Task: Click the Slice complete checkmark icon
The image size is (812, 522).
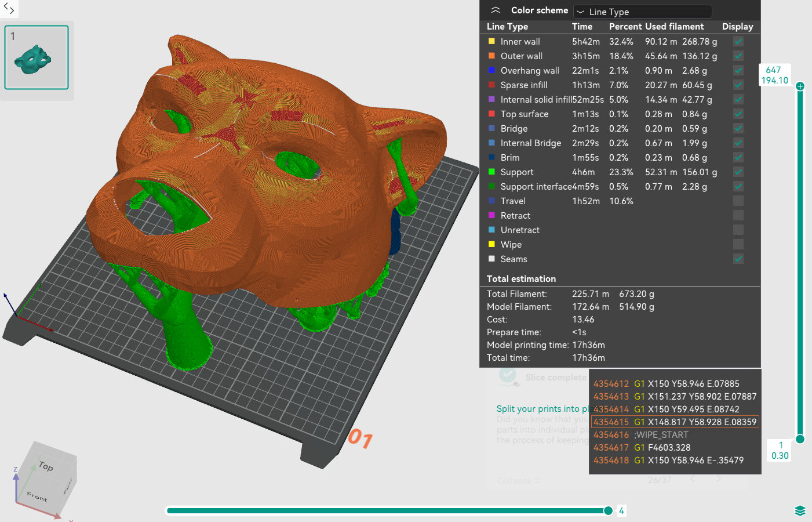Action: point(508,376)
